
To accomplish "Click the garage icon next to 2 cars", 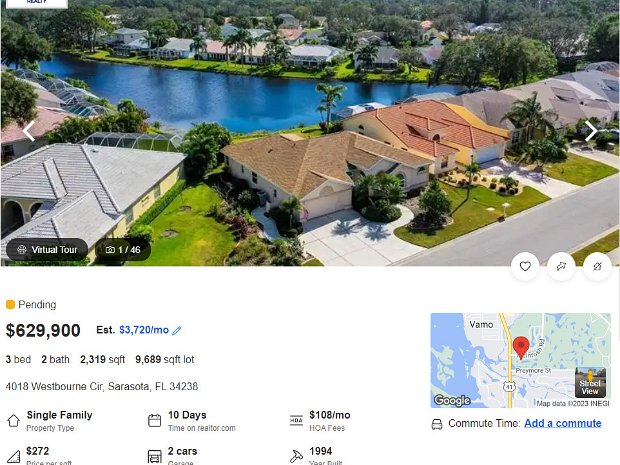I will coord(154,457).
